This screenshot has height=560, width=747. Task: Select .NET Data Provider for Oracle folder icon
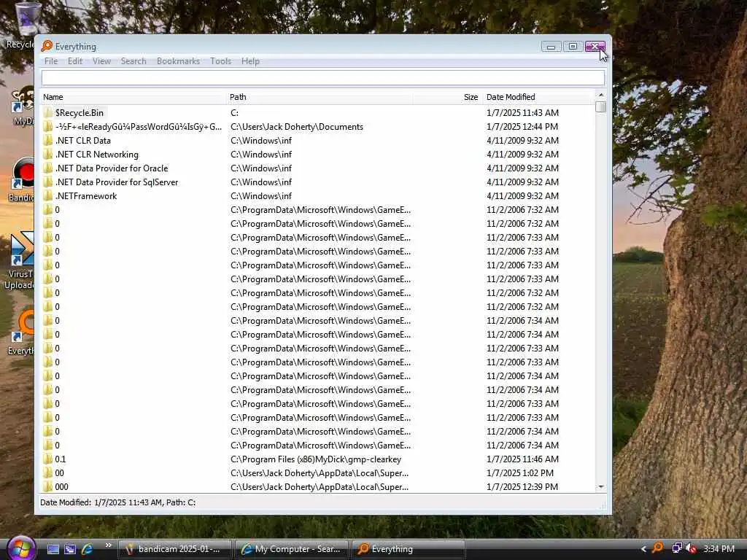click(x=47, y=168)
